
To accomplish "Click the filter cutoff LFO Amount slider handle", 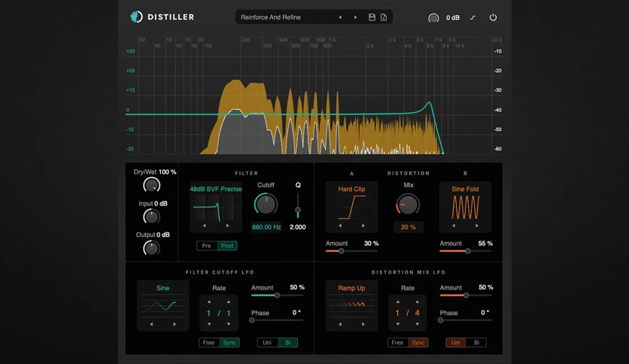I will click(277, 296).
